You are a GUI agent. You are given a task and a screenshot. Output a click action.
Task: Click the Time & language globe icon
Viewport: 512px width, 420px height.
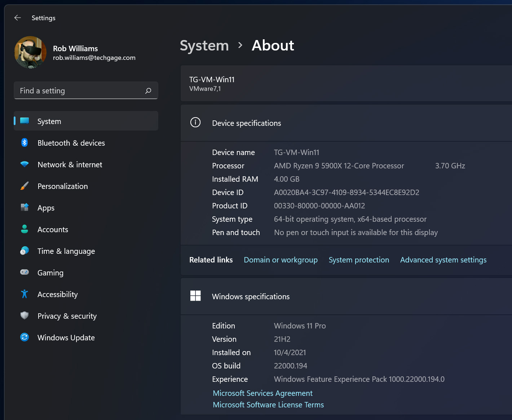(25, 251)
